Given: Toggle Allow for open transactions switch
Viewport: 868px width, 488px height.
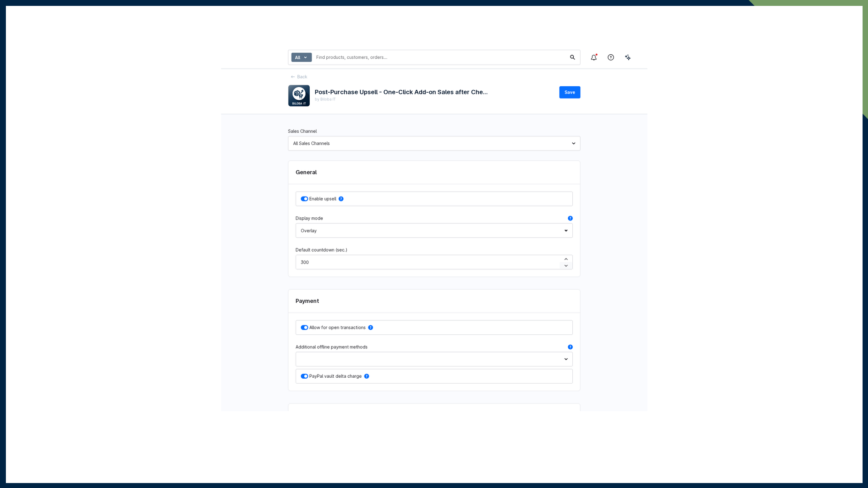Looking at the screenshot, I should coord(304,328).
